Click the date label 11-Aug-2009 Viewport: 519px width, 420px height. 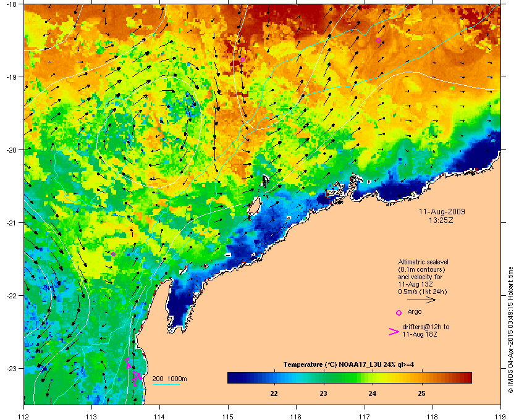442,212
